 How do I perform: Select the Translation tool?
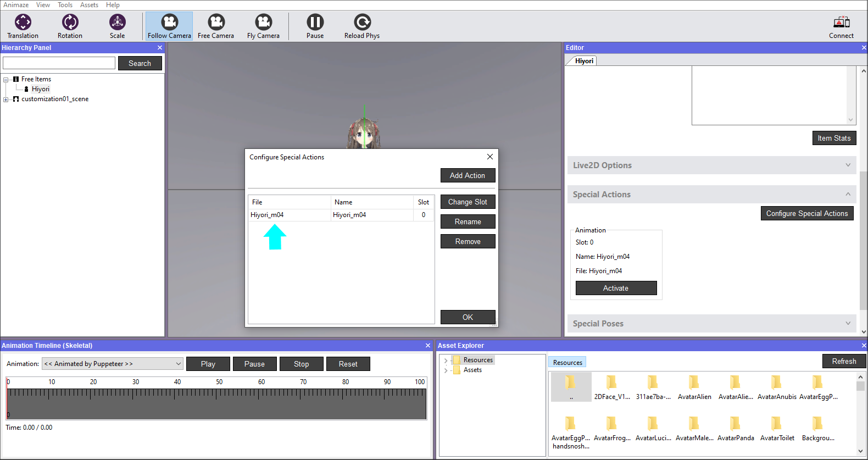tap(23, 26)
